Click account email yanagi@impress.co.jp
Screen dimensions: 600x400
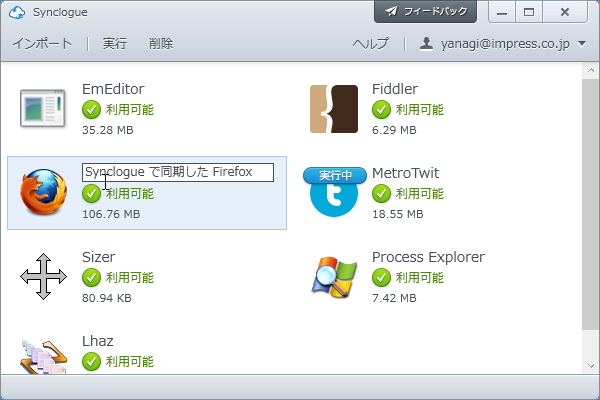coord(505,44)
